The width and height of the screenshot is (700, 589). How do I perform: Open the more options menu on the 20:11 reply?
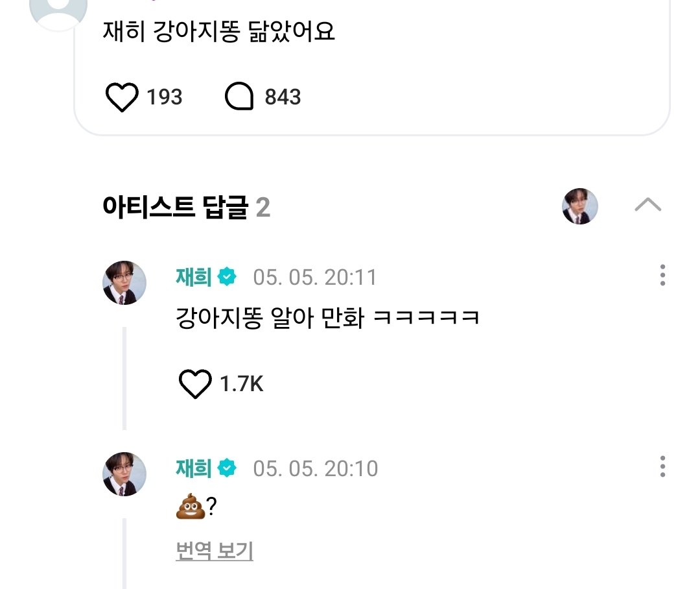click(x=662, y=275)
